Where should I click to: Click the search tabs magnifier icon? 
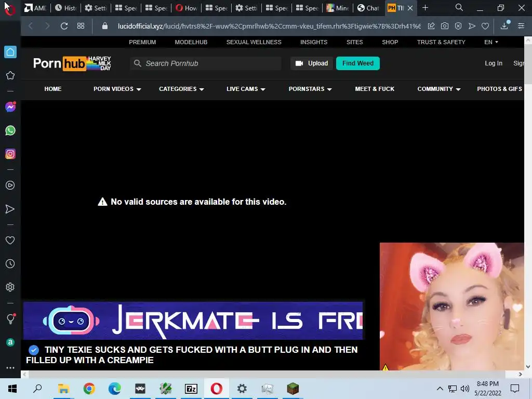coord(459,7)
